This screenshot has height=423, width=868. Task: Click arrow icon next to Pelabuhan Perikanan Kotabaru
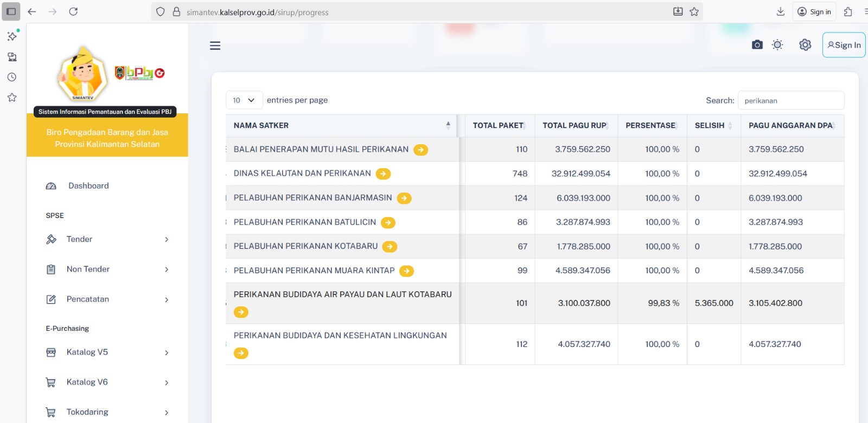(390, 247)
